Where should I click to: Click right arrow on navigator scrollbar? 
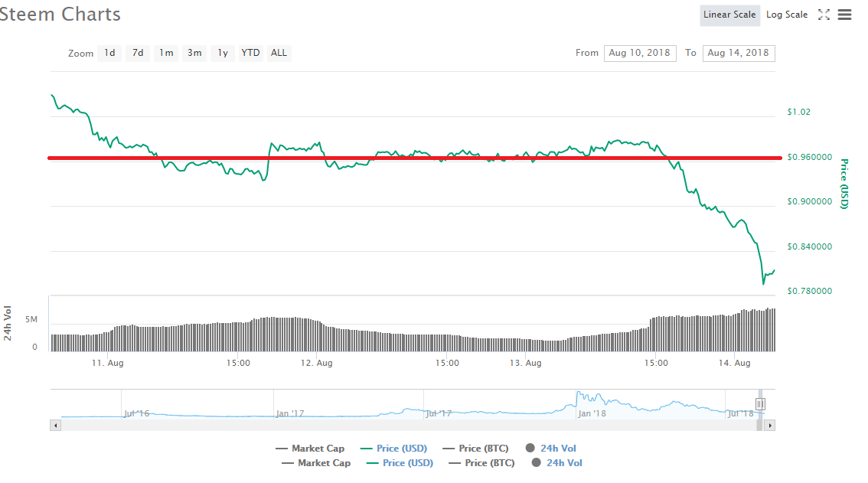point(769,426)
